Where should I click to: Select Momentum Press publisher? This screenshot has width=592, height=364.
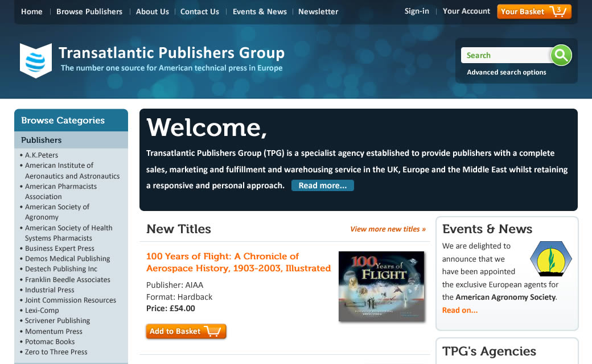(x=54, y=331)
